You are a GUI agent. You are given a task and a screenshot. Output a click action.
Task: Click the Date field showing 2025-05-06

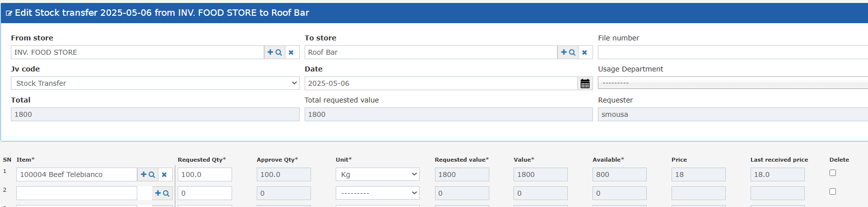tap(441, 83)
